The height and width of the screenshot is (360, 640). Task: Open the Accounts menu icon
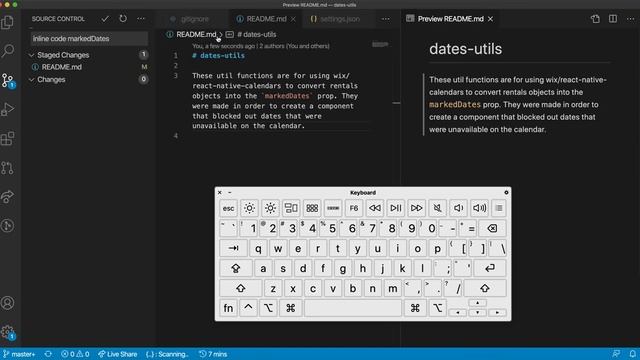7,303
